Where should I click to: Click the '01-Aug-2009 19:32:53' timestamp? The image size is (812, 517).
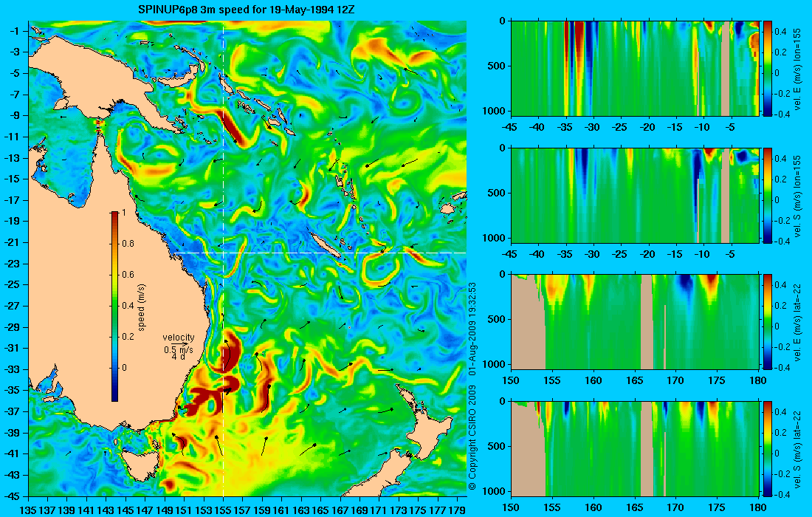472,329
